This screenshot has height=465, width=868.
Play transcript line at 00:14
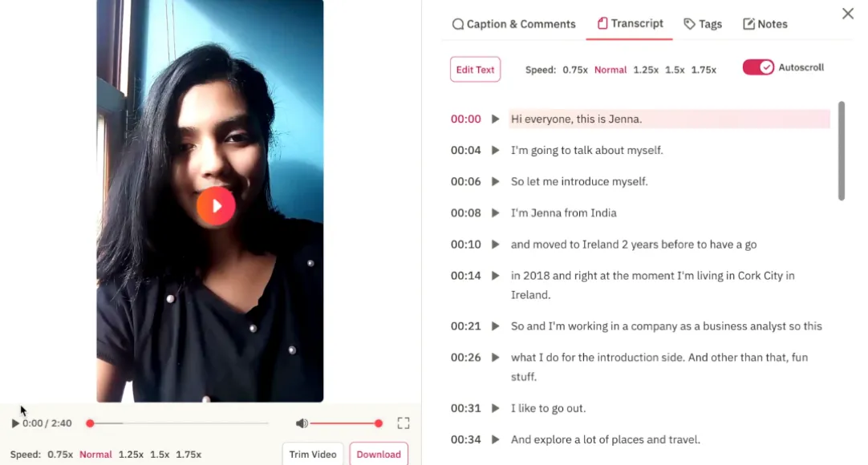(x=496, y=275)
